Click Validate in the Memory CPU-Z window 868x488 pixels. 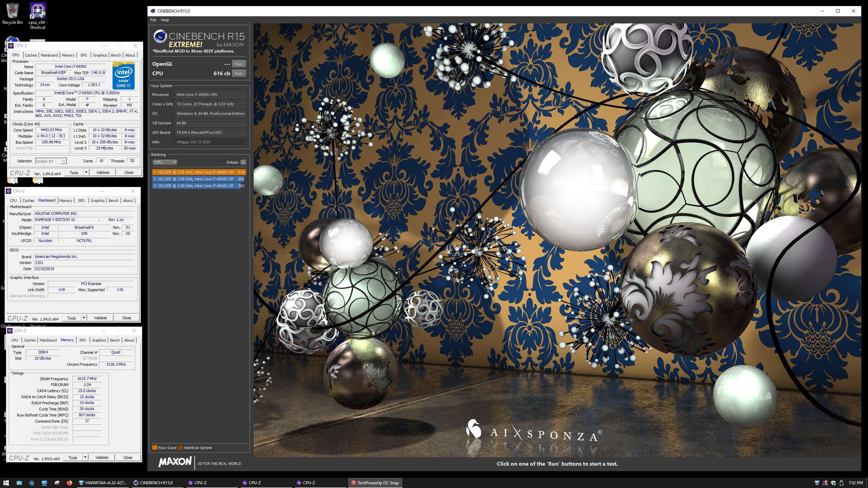click(102, 457)
